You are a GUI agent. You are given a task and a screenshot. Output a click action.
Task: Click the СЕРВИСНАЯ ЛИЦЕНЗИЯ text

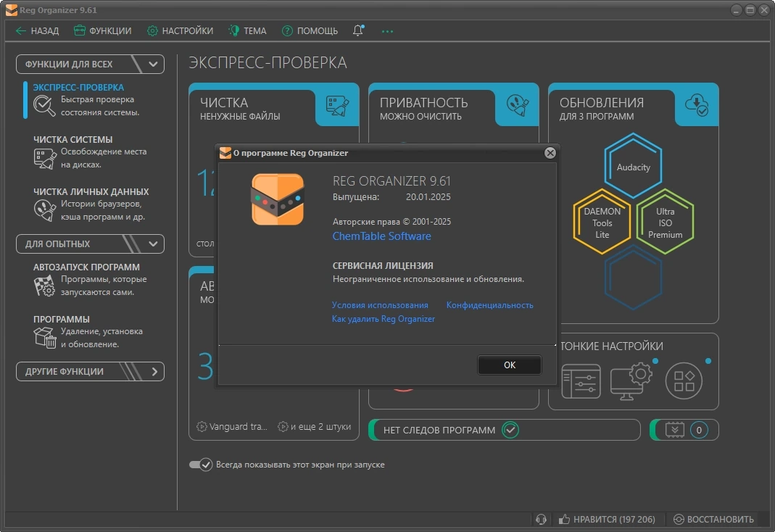383,266
